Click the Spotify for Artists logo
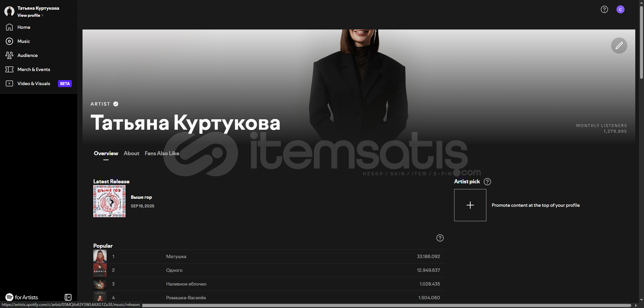 [22, 297]
